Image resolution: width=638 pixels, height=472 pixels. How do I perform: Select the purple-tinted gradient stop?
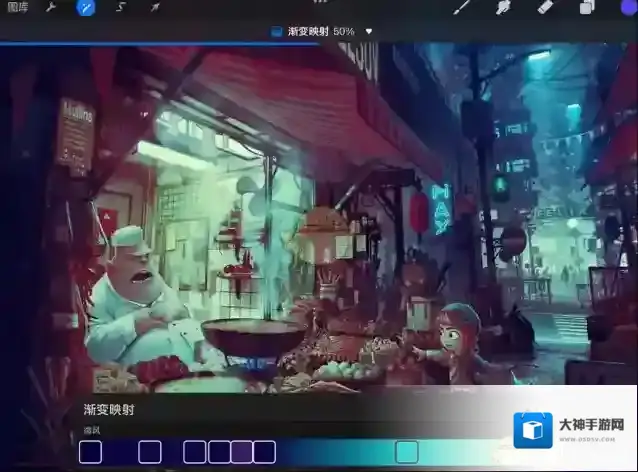(242, 452)
